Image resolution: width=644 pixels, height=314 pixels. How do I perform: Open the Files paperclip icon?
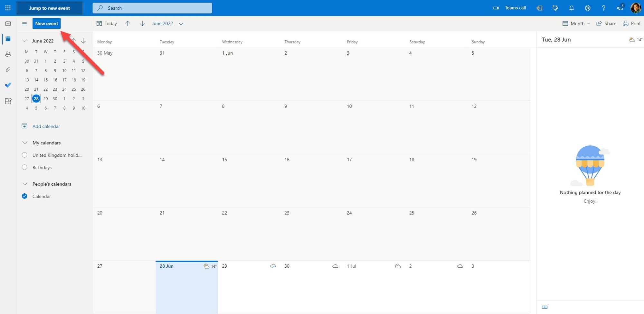[x=8, y=70]
